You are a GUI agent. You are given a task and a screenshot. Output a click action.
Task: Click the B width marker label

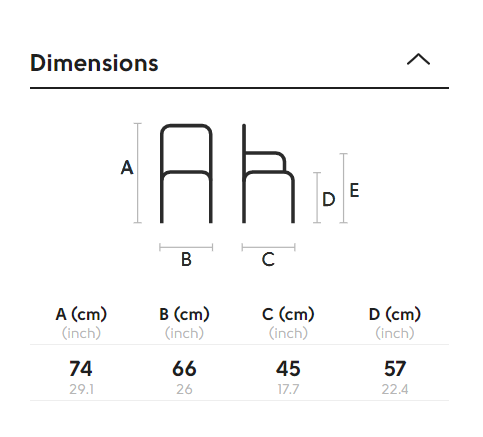(x=186, y=259)
